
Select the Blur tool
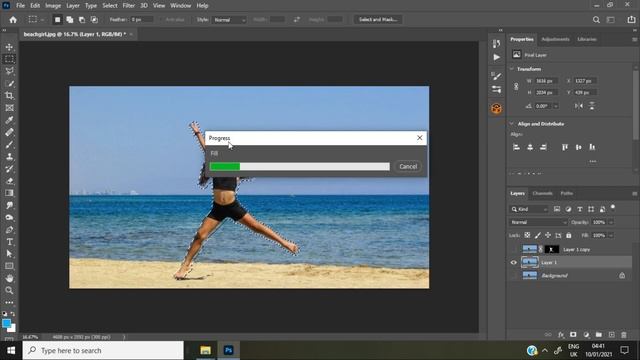coord(9,205)
